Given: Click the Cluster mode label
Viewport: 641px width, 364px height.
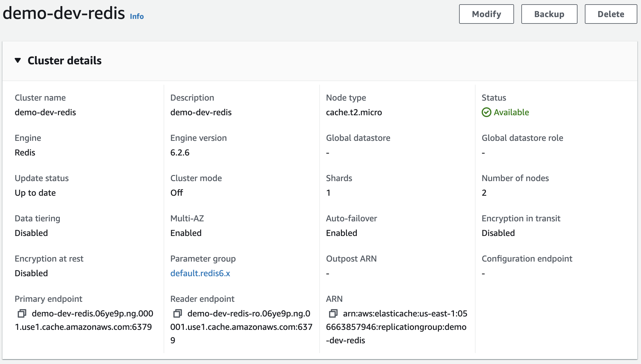Looking at the screenshot, I should click(x=196, y=178).
